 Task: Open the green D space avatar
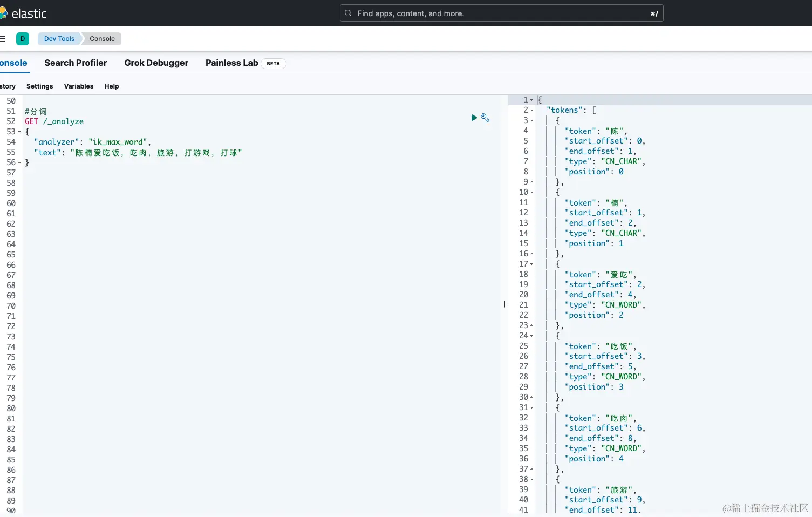point(23,39)
